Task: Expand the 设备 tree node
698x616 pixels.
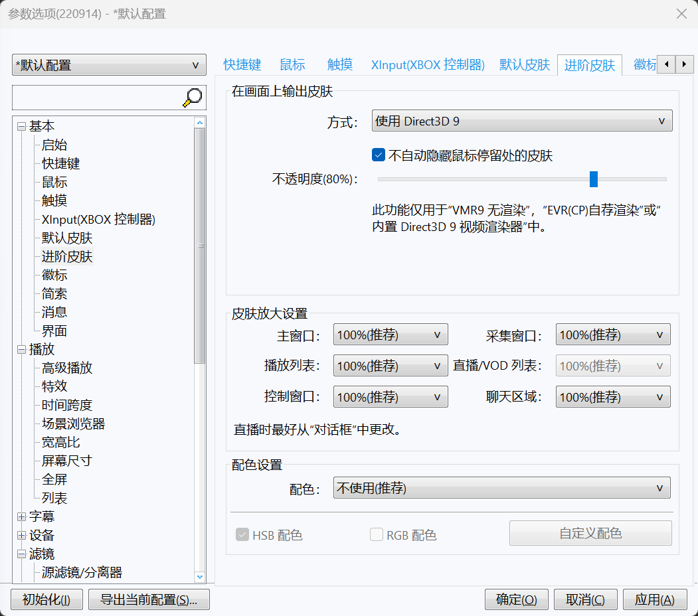Action: 21,536
